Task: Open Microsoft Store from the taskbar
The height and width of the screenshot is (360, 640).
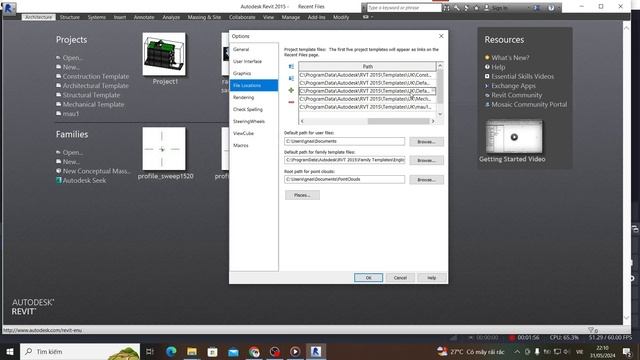Action: [213, 351]
